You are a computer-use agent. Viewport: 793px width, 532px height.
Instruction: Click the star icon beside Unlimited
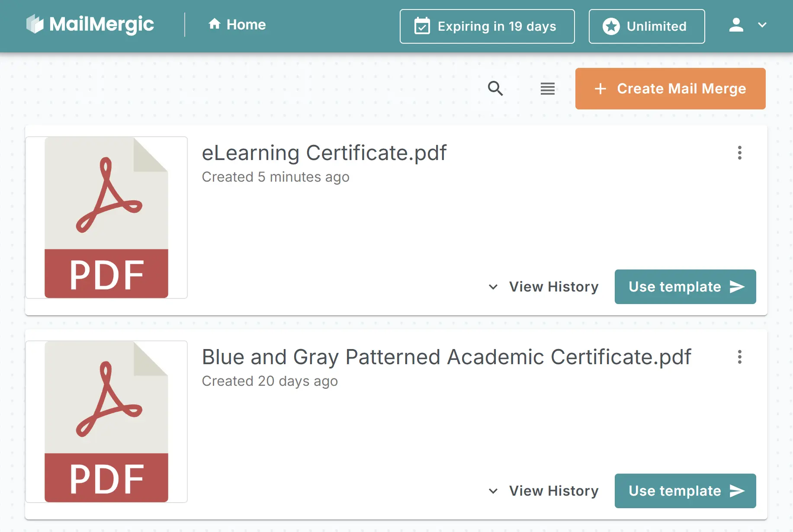(x=611, y=26)
